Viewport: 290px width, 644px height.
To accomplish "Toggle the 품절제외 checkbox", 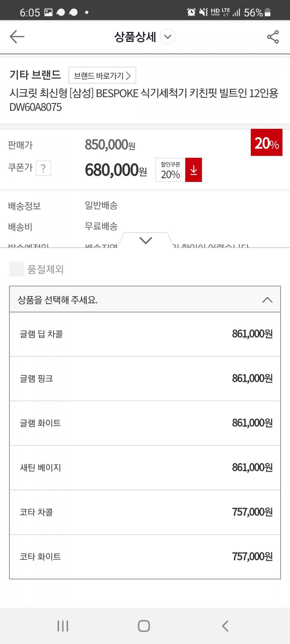I will coord(16,269).
